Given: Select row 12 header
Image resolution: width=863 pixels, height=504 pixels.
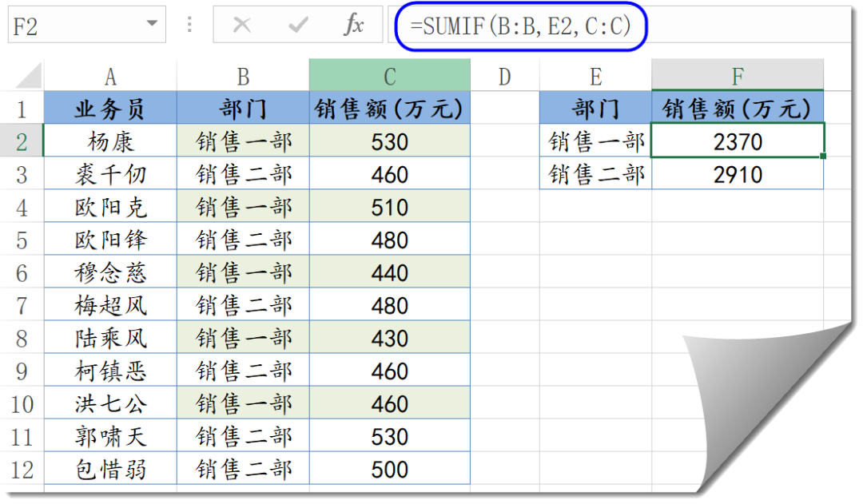Looking at the screenshot, I should pyautogui.click(x=22, y=470).
